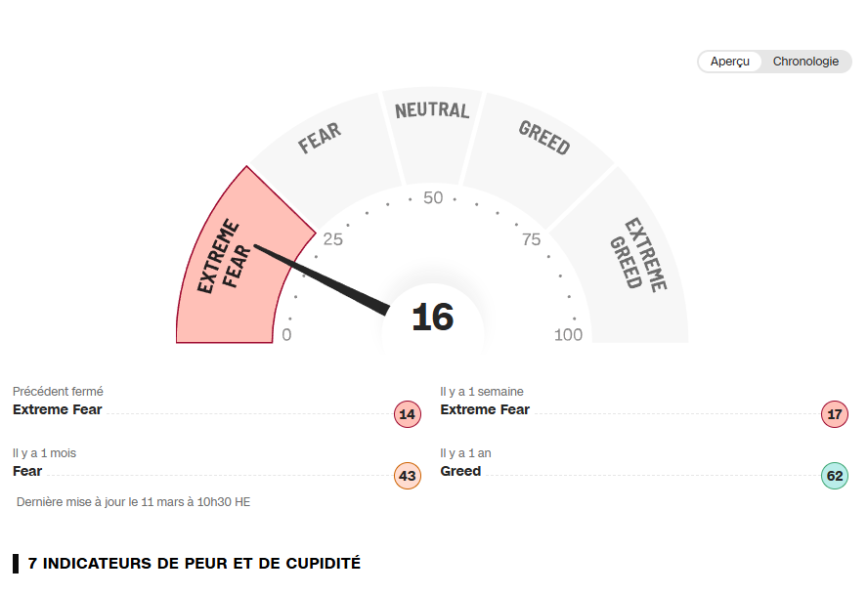Click the Il y a 1 semaine reading
868x595 pixels.
pos(485,410)
